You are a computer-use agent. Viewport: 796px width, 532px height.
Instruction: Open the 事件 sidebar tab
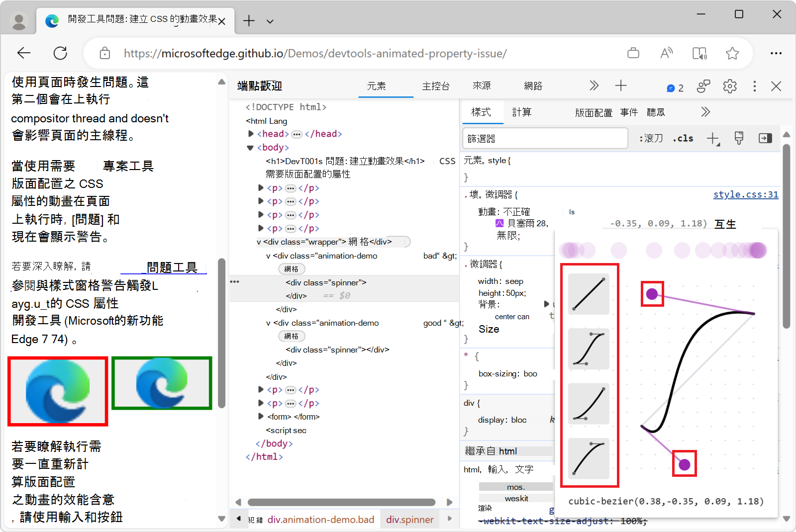coord(629,112)
